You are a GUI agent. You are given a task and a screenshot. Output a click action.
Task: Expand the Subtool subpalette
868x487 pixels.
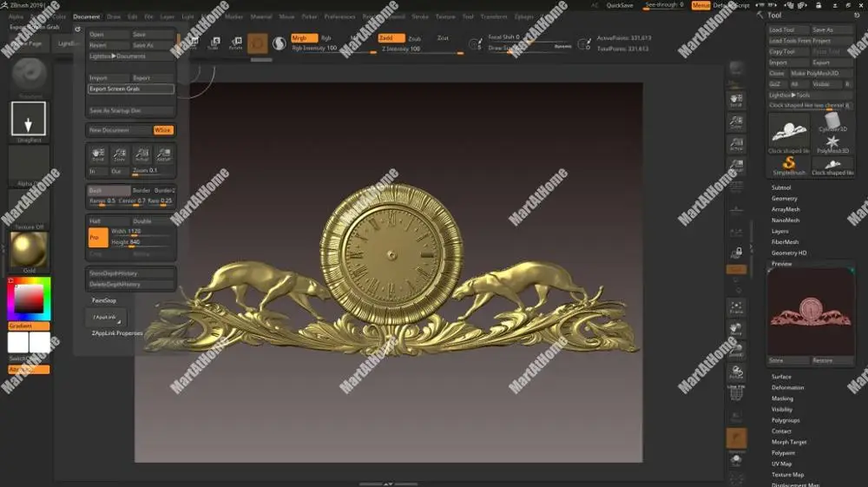(781, 188)
